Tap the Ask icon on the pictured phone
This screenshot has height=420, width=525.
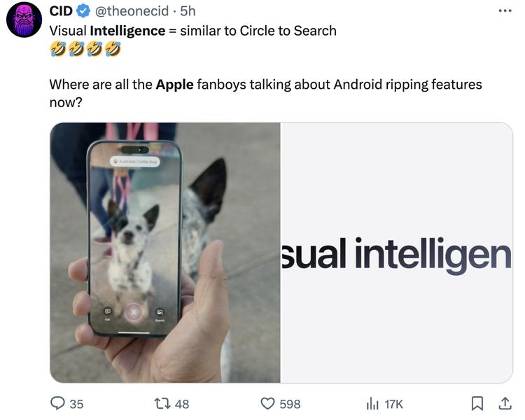tap(108, 311)
